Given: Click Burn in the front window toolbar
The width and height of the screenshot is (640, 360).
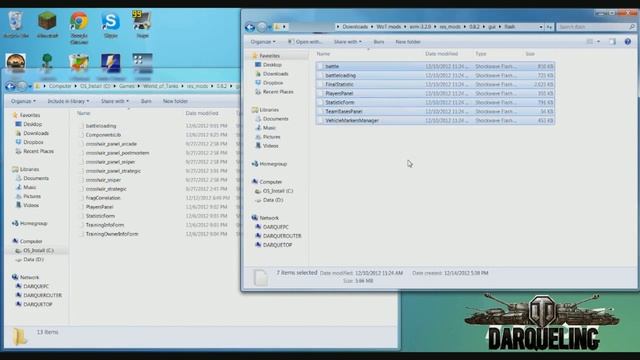Looking at the screenshot, I should click(x=379, y=42).
